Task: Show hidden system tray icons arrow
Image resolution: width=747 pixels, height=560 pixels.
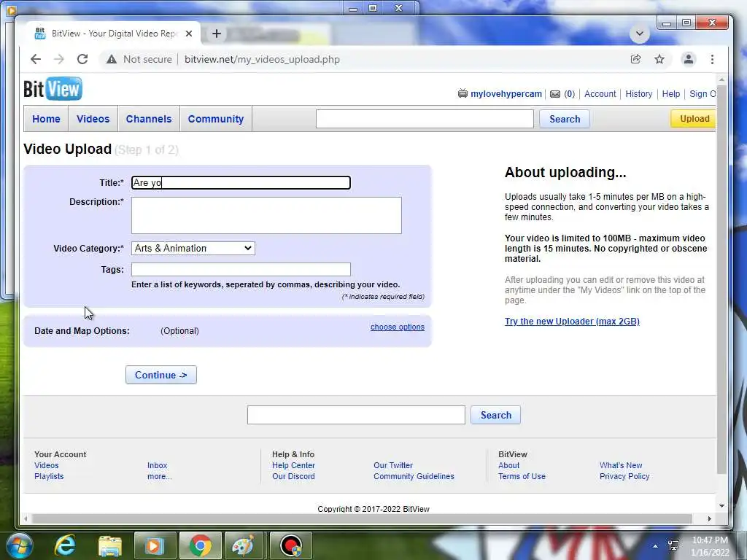Action: click(655, 546)
